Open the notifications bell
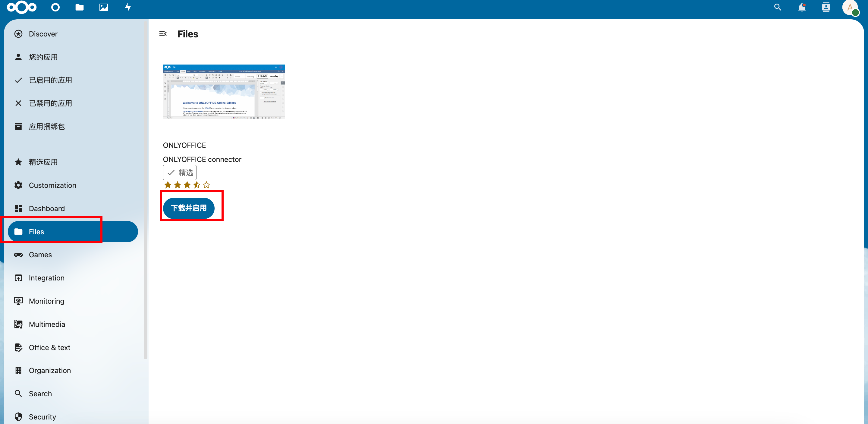The width and height of the screenshot is (868, 424). (x=802, y=7)
